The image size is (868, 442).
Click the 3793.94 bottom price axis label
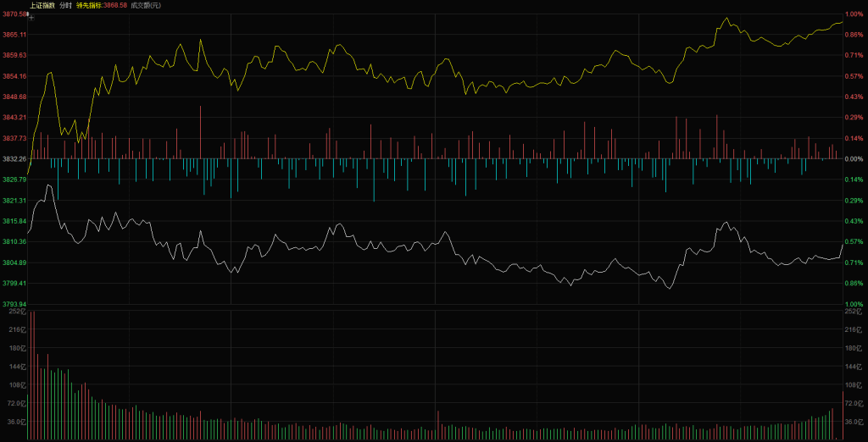click(15, 304)
